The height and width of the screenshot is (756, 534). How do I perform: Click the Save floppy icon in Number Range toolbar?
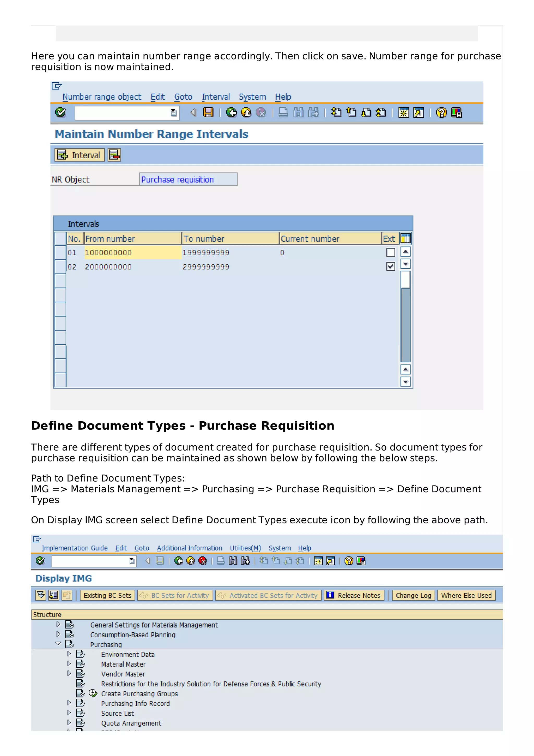click(x=208, y=113)
